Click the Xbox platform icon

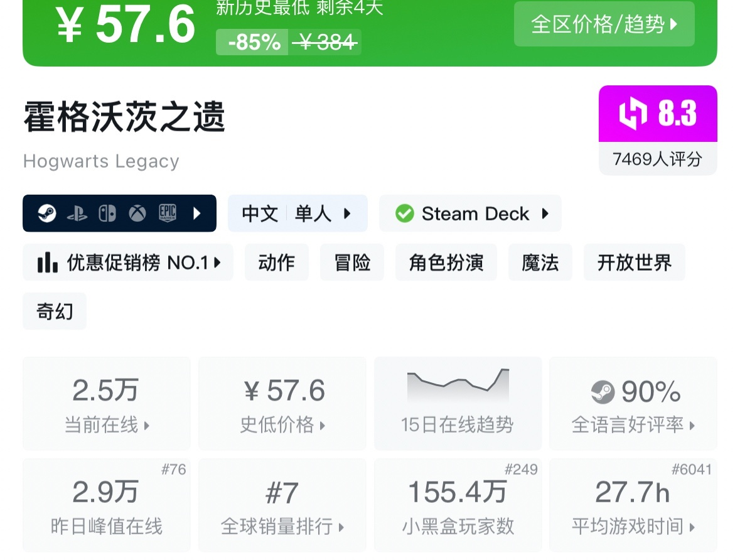(x=137, y=213)
